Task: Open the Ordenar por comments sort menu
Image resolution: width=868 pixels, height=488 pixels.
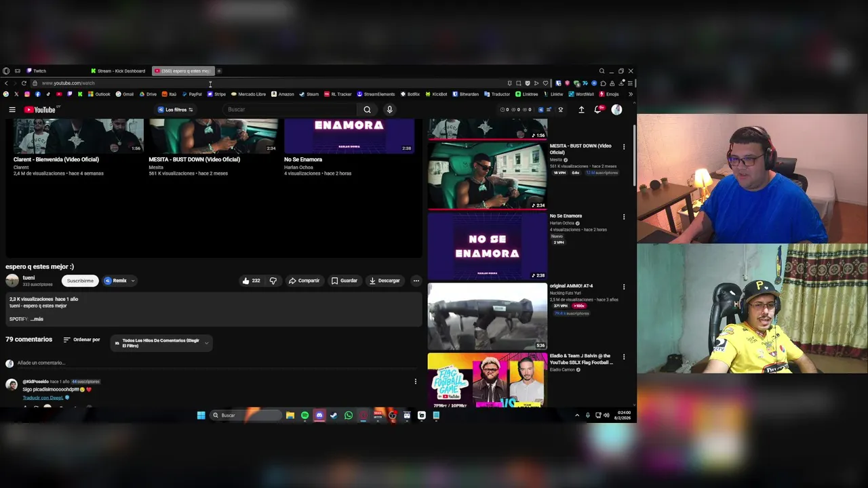Action: coord(81,340)
